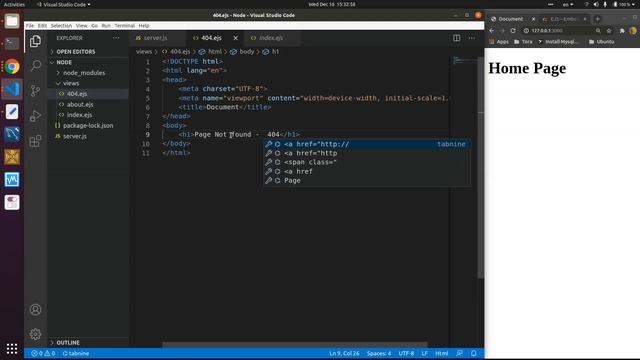Open Files app from Ubuntu dock
This screenshot has height=360, width=640.
(12, 21)
